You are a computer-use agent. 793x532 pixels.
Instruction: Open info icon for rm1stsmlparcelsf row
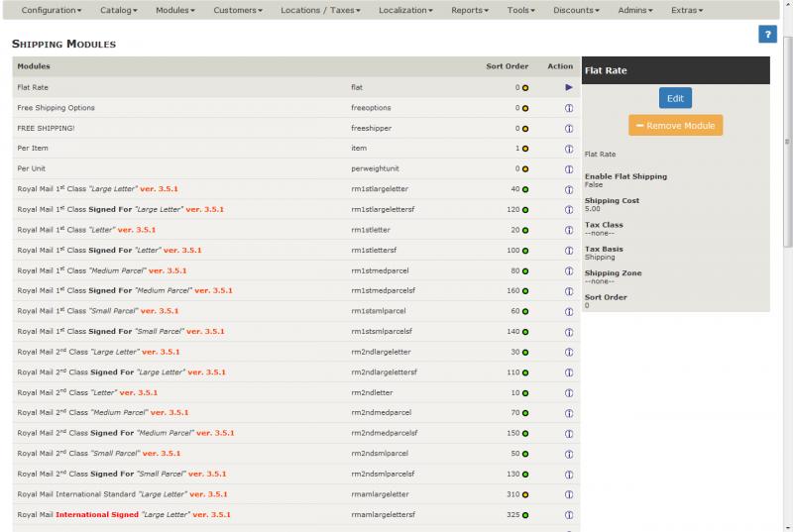point(569,332)
